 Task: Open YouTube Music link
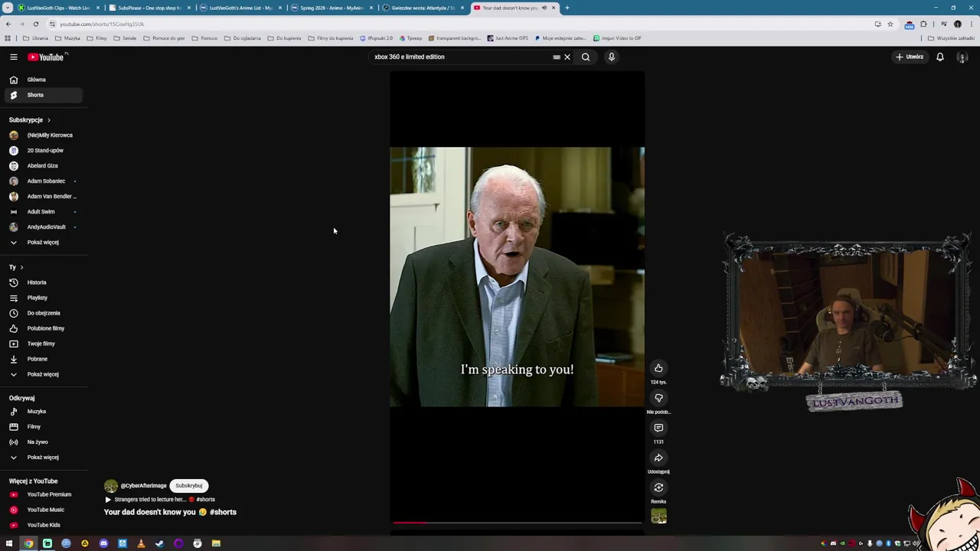coord(44,510)
